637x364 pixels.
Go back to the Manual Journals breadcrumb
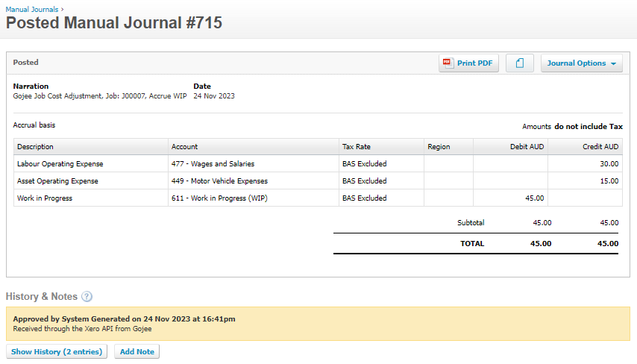[x=32, y=10]
